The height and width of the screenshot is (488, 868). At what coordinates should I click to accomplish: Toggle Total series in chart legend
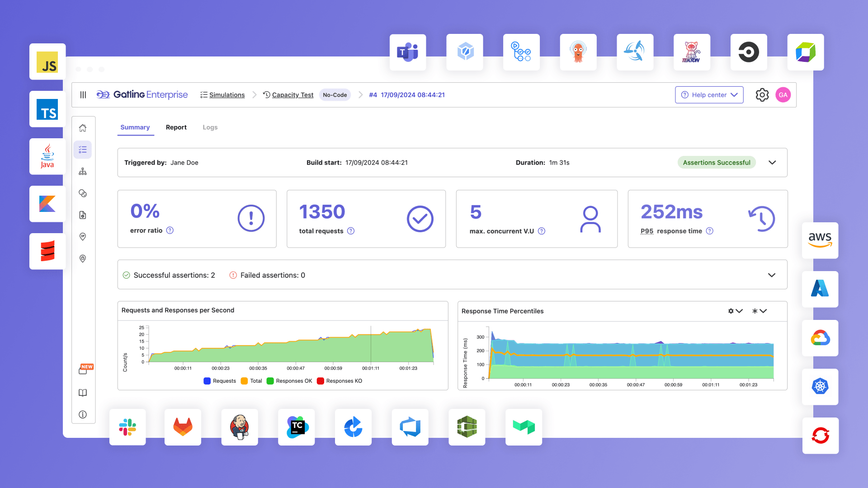(251, 381)
